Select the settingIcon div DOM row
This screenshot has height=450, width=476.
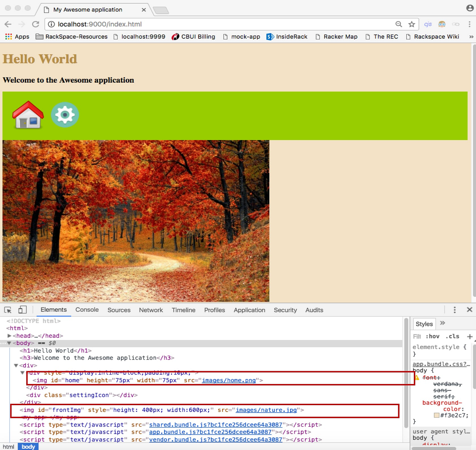tap(82, 395)
